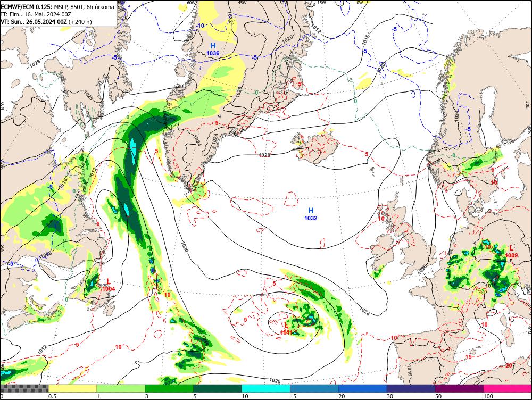The image size is (532, 400).
Task: Click the '30' value on the legend scale
Action: coord(390,396)
